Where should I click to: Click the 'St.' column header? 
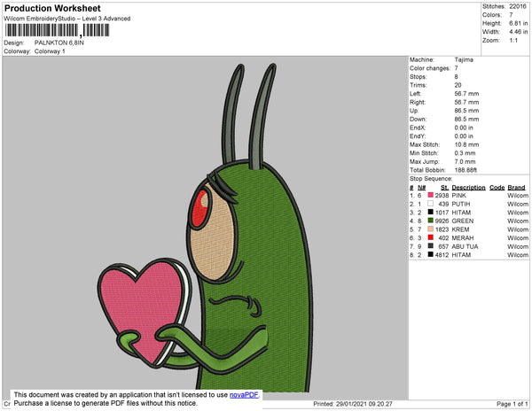[444, 188]
